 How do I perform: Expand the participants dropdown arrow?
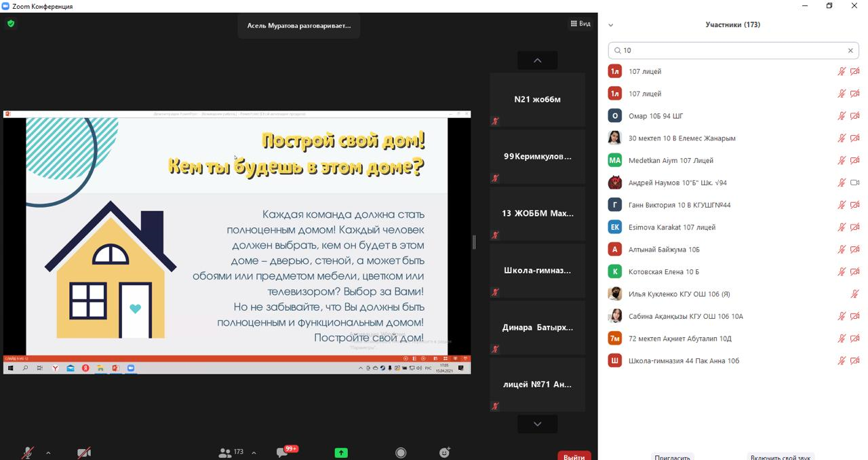pos(254,453)
